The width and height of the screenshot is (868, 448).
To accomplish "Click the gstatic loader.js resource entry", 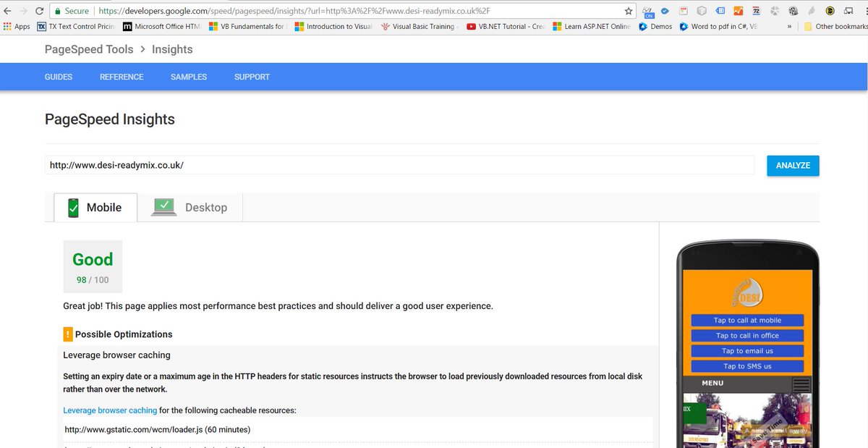I will (158, 429).
